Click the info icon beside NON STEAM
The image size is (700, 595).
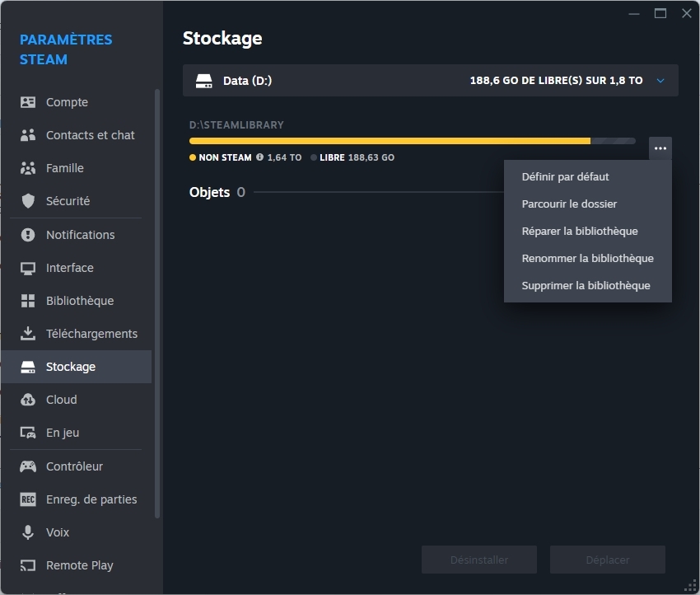click(x=259, y=157)
